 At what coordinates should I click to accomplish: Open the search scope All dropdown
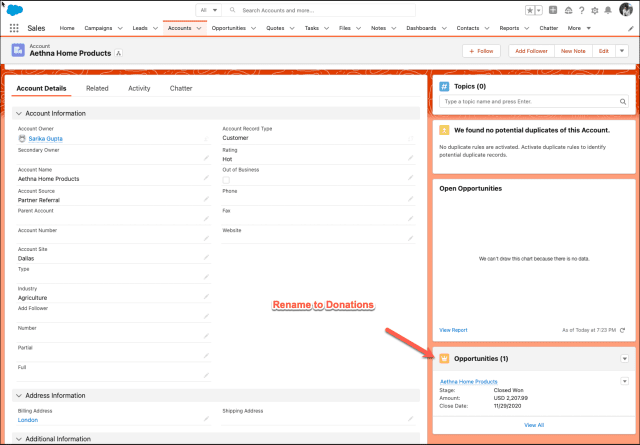click(x=209, y=10)
